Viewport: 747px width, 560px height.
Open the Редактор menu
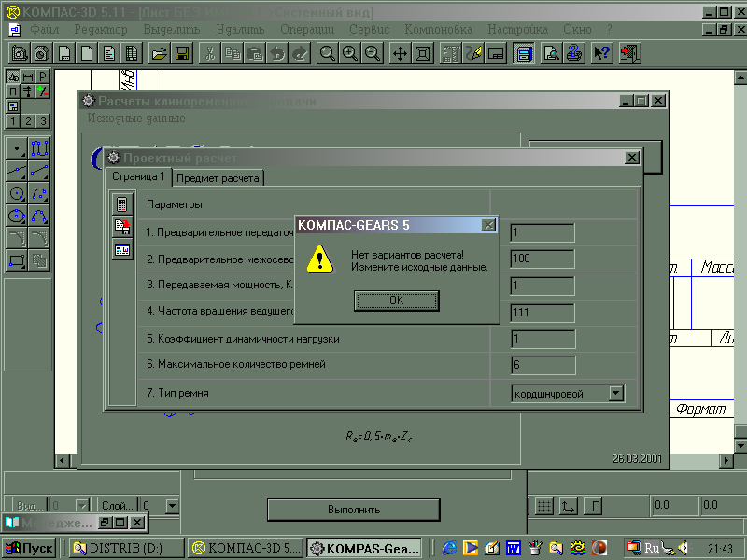[101, 30]
